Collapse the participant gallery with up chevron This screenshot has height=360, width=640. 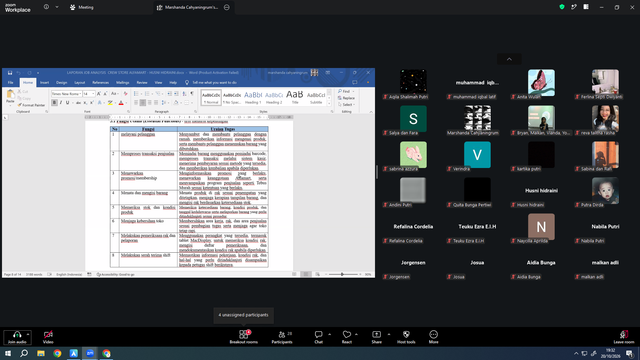click(x=509, y=59)
